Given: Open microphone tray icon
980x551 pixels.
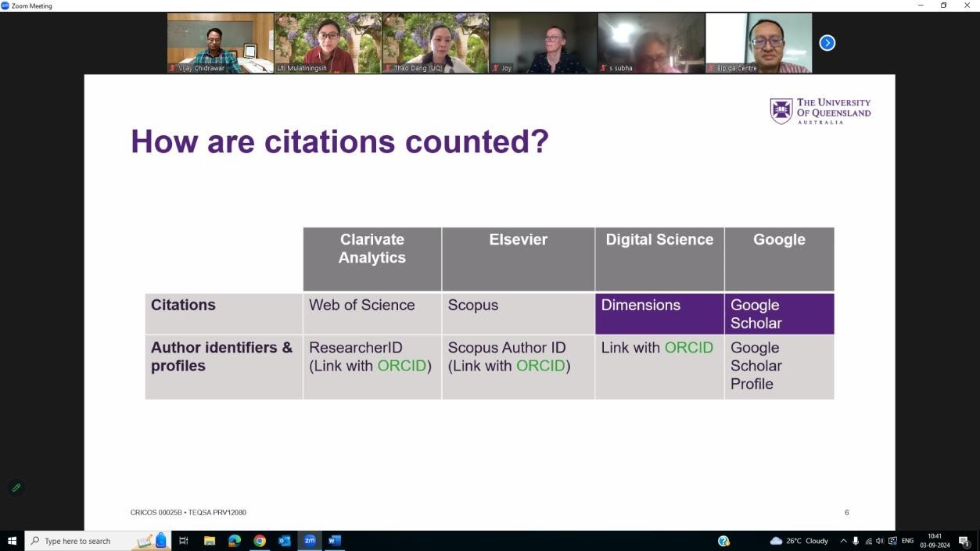Looking at the screenshot, I should (856, 541).
